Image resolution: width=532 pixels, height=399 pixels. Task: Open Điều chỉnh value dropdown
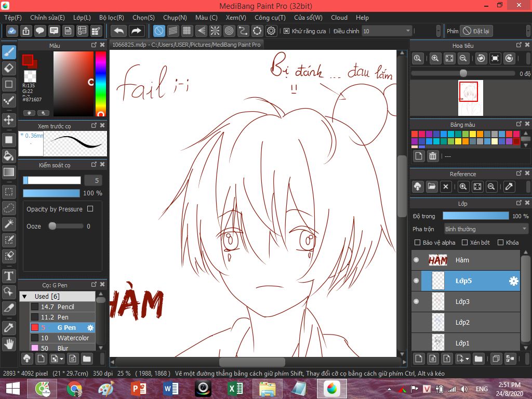[387, 31]
